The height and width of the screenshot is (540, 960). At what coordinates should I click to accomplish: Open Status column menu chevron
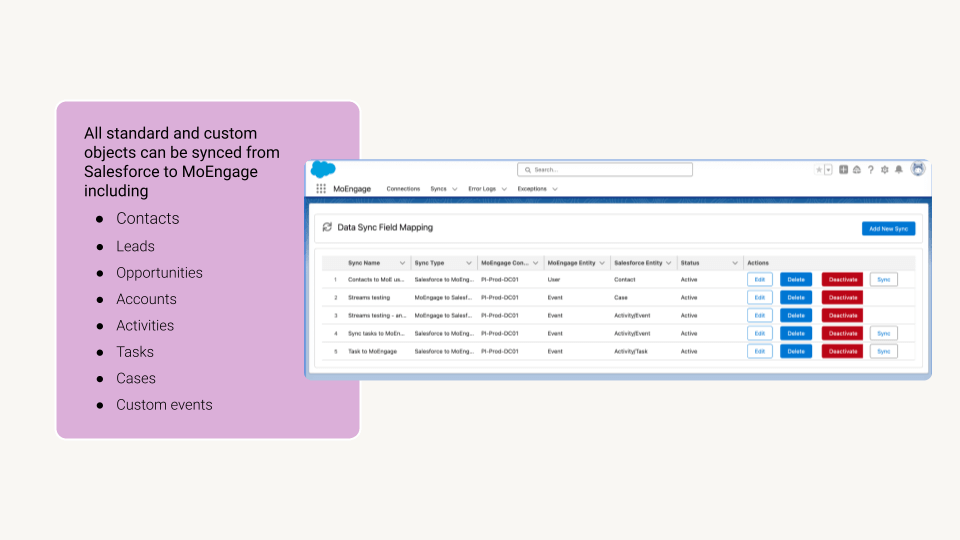[x=735, y=263]
